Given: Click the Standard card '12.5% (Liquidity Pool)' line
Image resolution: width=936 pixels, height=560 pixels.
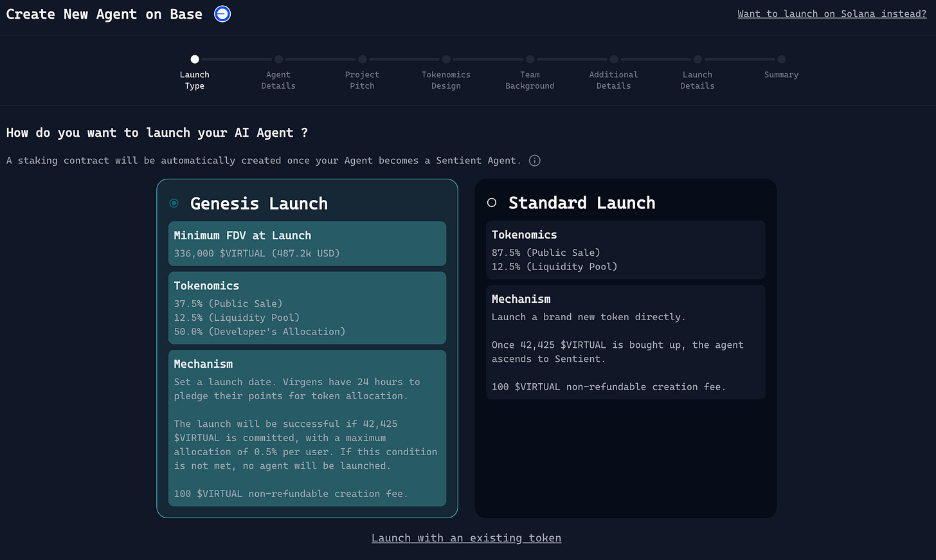Looking at the screenshot, I should 554,267.
